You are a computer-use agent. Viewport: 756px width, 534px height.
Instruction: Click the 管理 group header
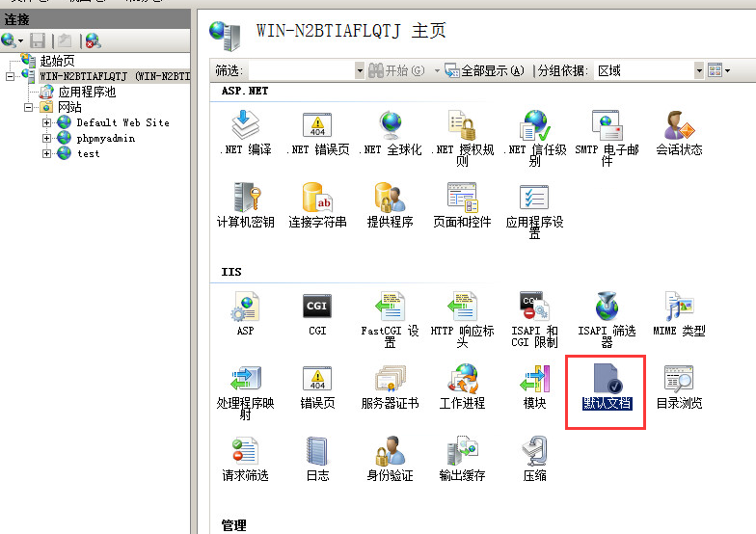[x=233, y=524]
